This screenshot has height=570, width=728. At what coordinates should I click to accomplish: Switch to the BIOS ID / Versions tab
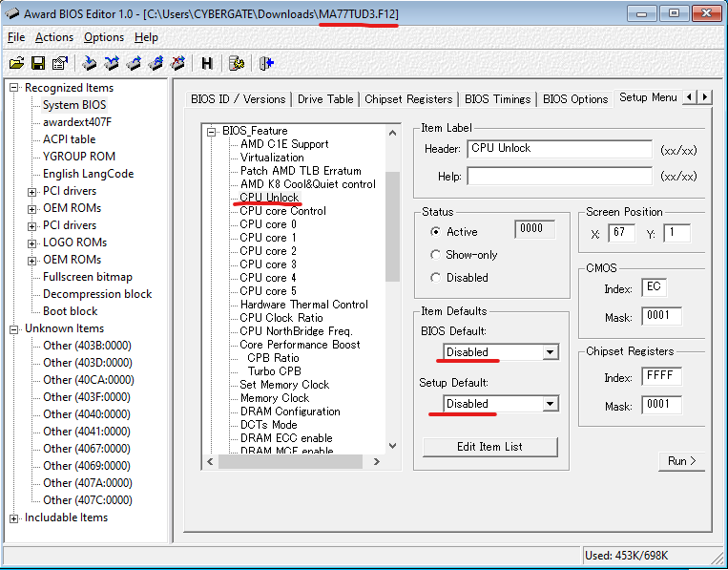[239, 99]
